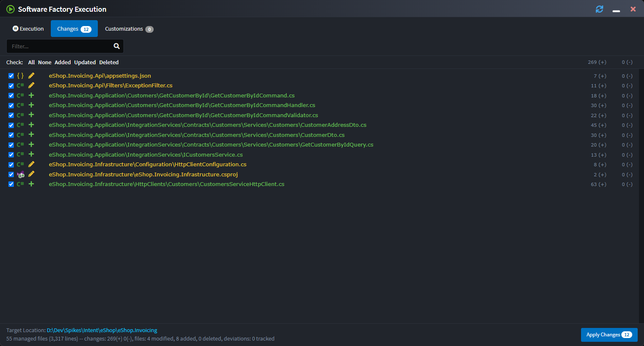The width and height of the screenshot is (644, 346).
Task: Check None to deselect all files
Action: pyautogui.click(x=45, y=62)
